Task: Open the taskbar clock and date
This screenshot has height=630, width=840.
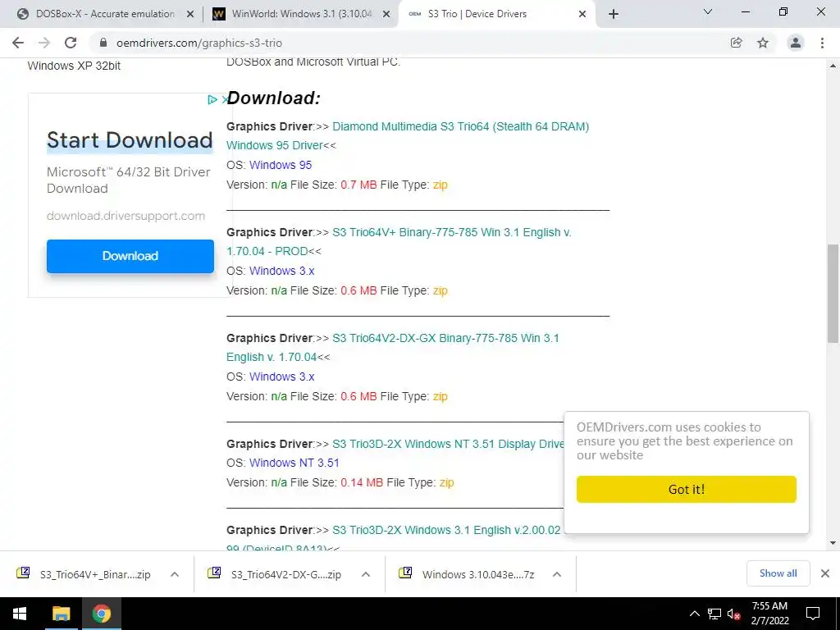Action: pos(769,614)
